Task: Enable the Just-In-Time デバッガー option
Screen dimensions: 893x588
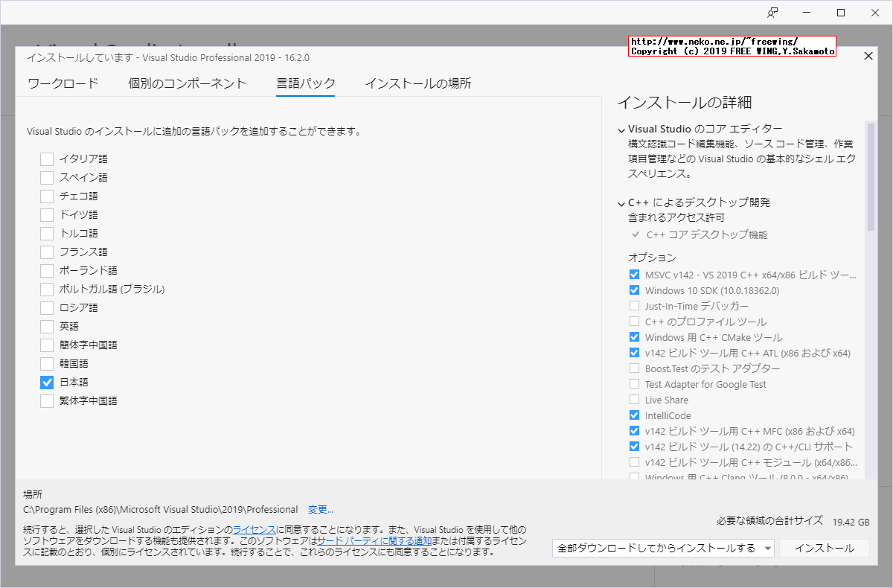Action: click(634, 305)
